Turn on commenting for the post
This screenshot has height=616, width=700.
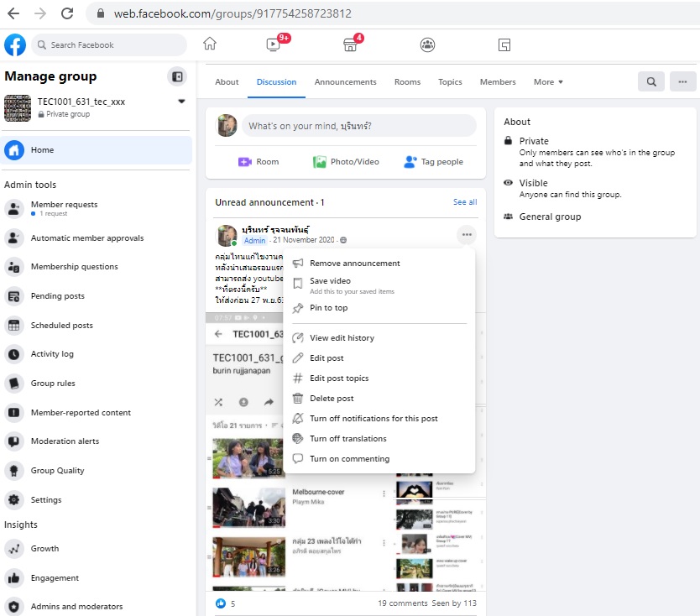pos(349,459)
